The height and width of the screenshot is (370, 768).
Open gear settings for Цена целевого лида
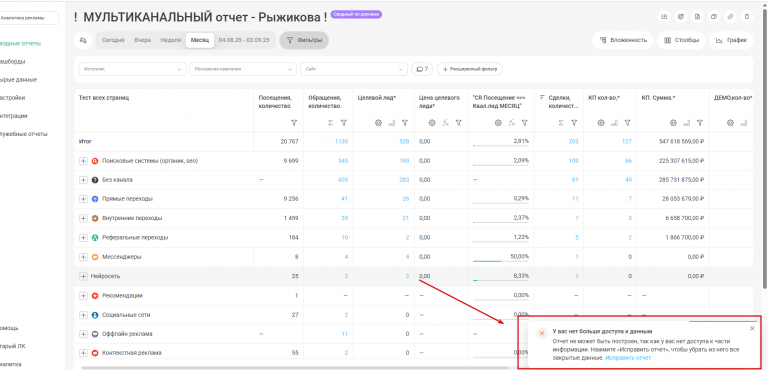[x=432, y=123]
